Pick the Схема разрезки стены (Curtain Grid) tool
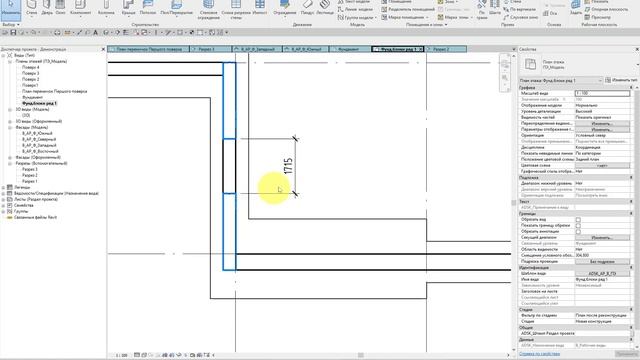 [x=236, y=10]
